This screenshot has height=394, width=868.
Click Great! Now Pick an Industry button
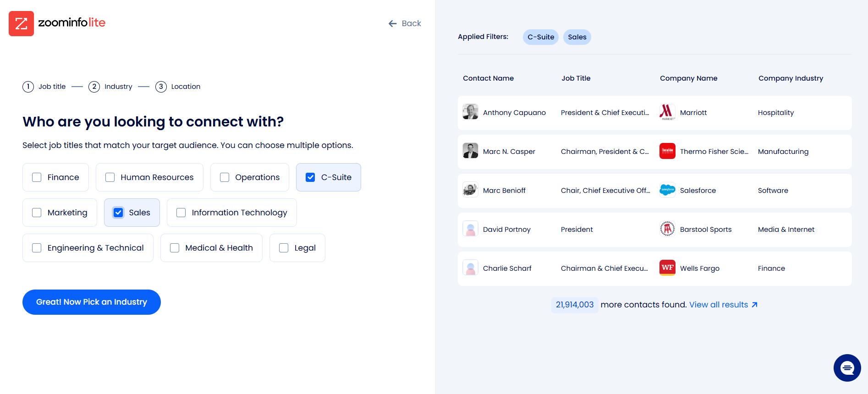tap(92, 302)
